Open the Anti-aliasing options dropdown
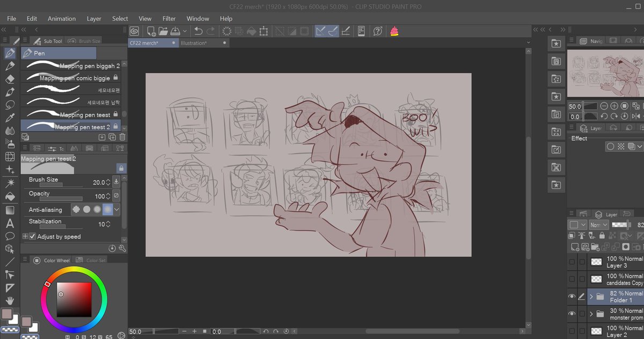The width and height of the screenshot is (644, 339). tap(117, 210)
